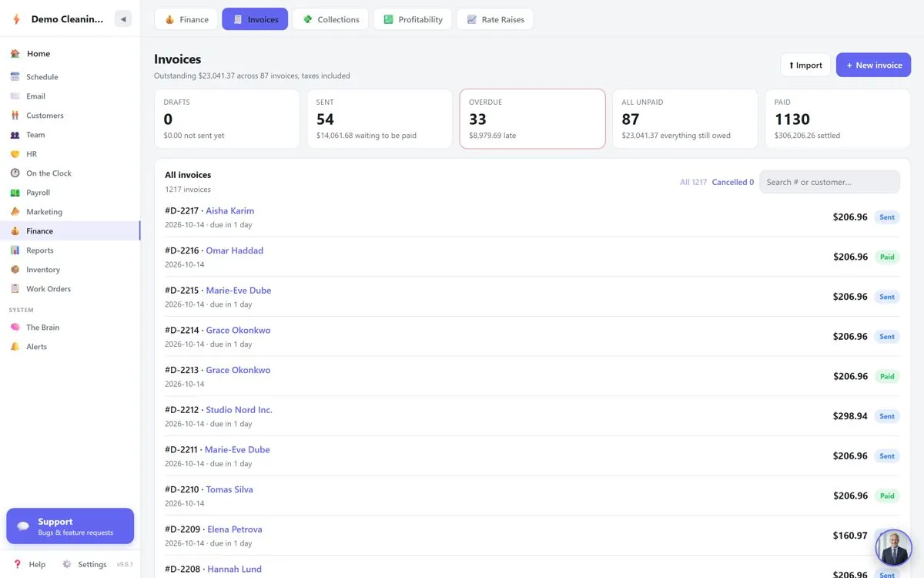Click the lightning bolt app logo
Image resolution: width=924 pixels, height=578 pixels.
point(16,19)
